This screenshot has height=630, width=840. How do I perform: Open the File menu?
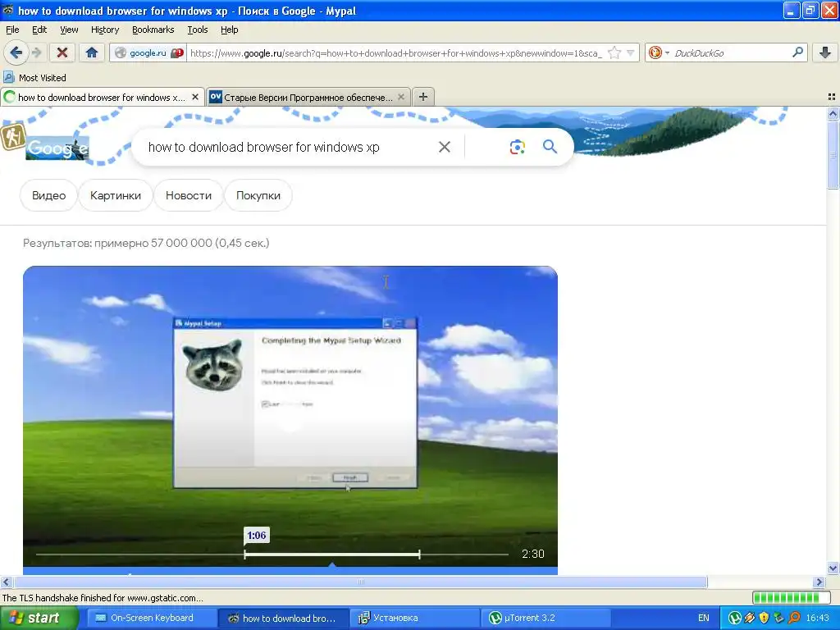[12, 30]
